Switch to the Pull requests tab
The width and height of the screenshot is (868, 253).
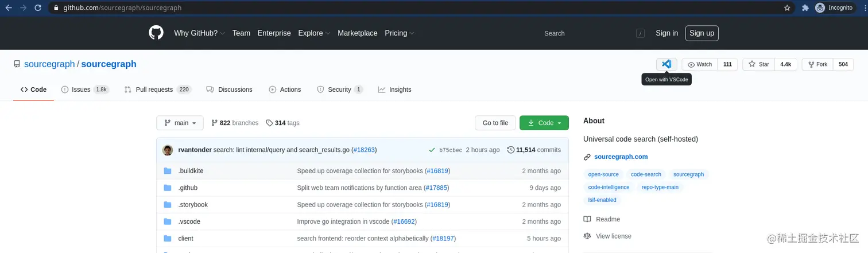pos(158,89)
